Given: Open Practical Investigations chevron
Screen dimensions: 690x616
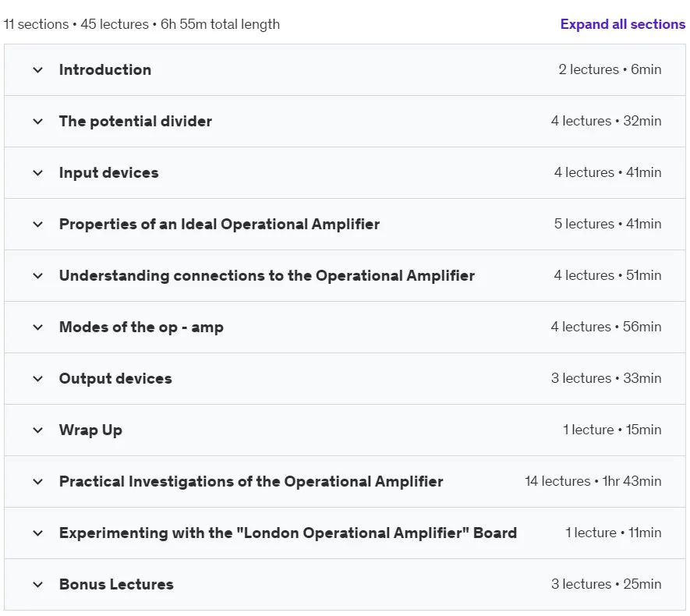Looking at the screenshot, I should tap(38, 482).
